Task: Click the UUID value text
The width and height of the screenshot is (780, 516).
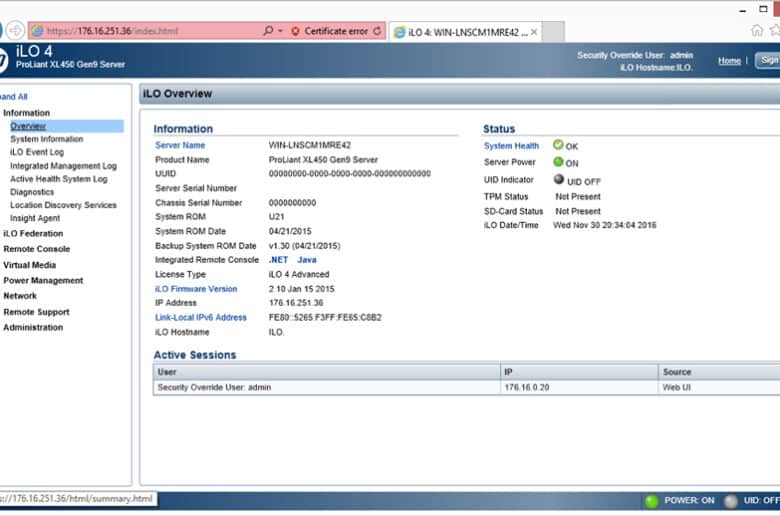Action: pos(350,174)
